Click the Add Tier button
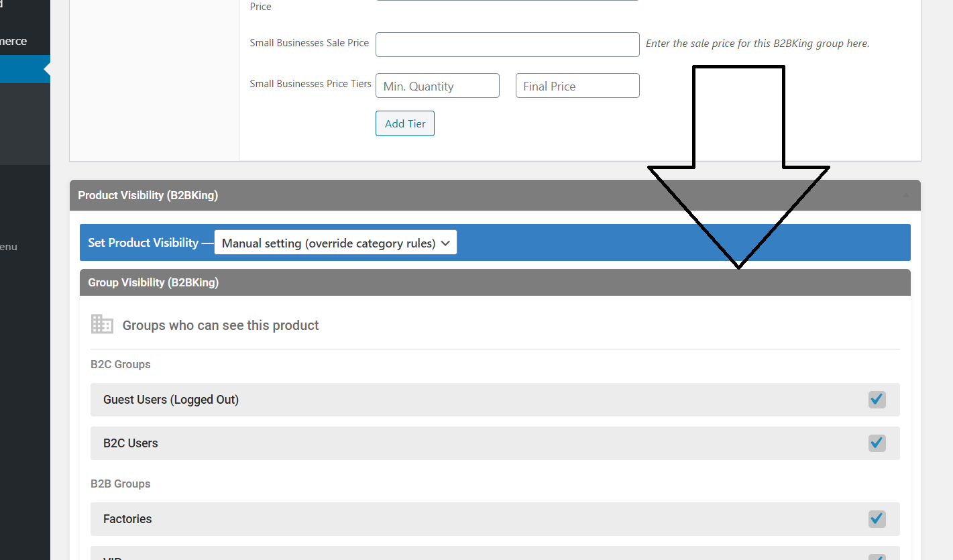 [x=405, y=123]
